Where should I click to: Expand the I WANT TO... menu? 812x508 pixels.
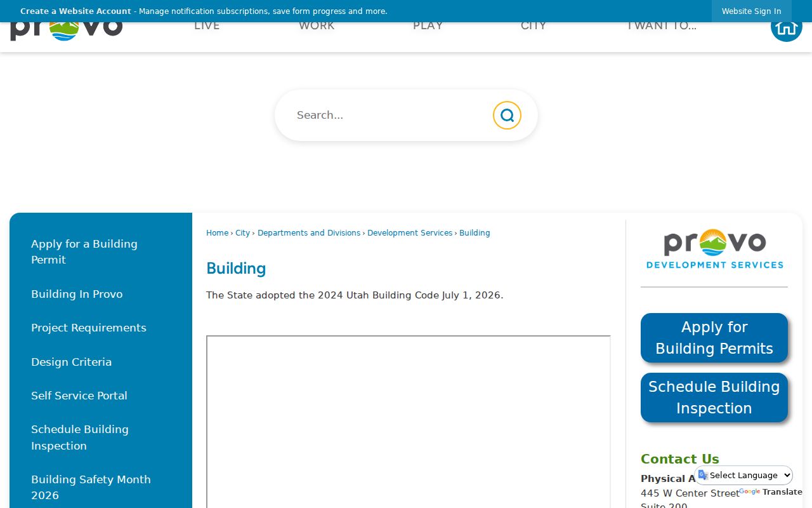[661, 27]
